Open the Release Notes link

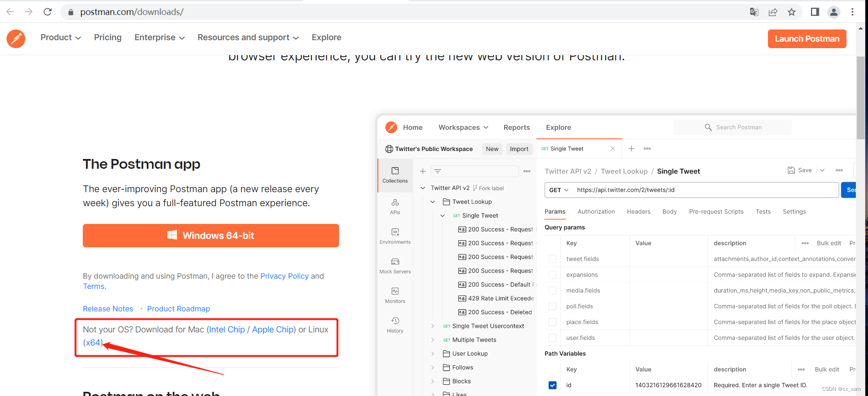point(108,309)
